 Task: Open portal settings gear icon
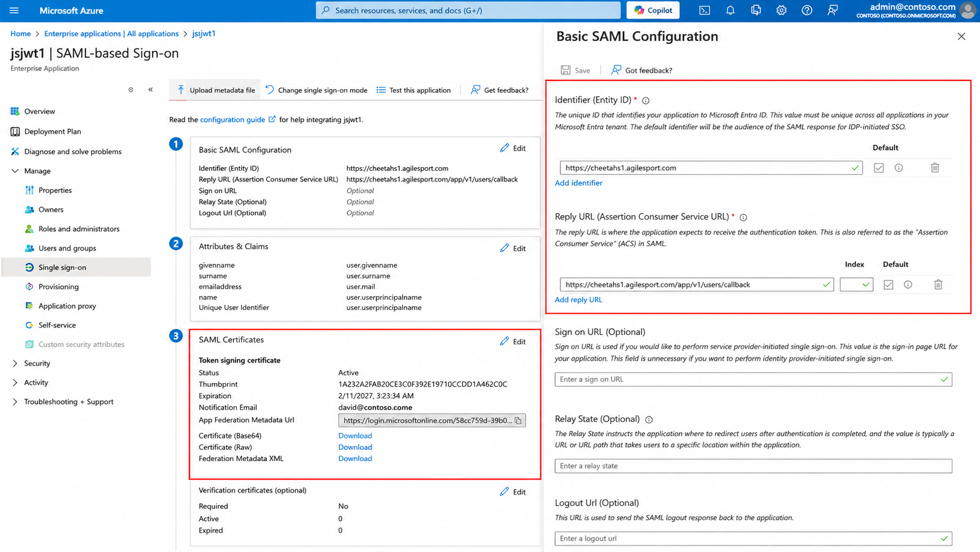pyautogui.click(x=781, y=11)
